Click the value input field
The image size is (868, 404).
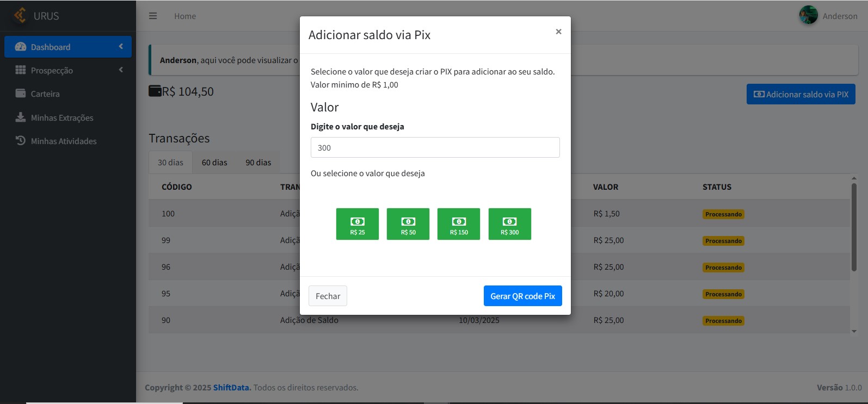click(x=435, y=147)
